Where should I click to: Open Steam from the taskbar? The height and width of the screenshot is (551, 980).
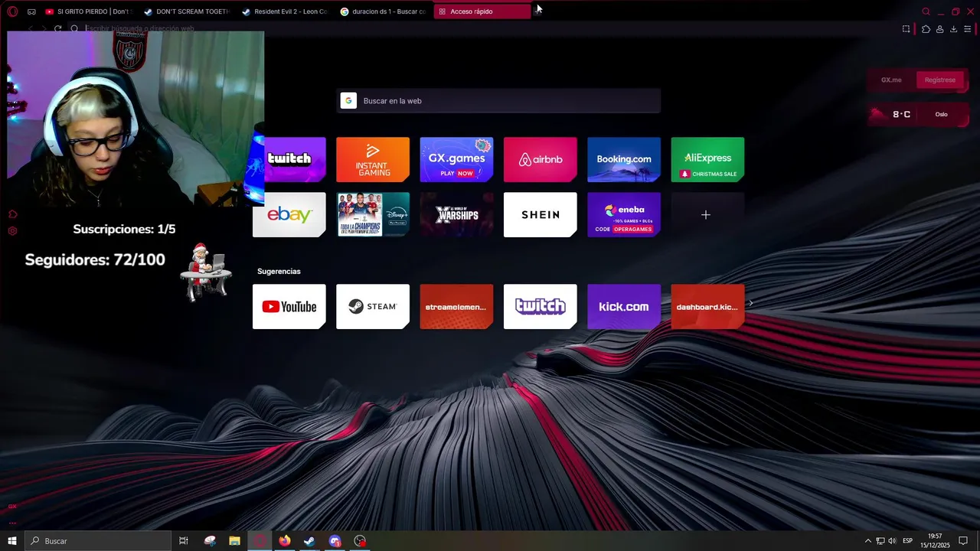[309, 541]
